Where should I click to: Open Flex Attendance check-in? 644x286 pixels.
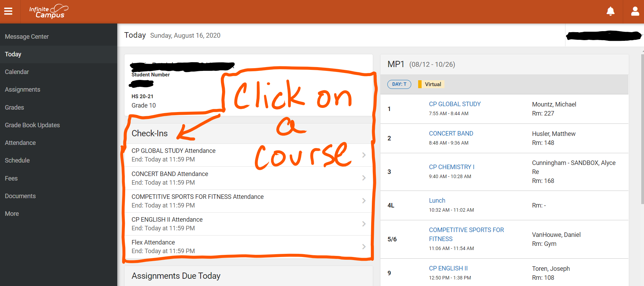pyautogui.click(x=248, y=247)
